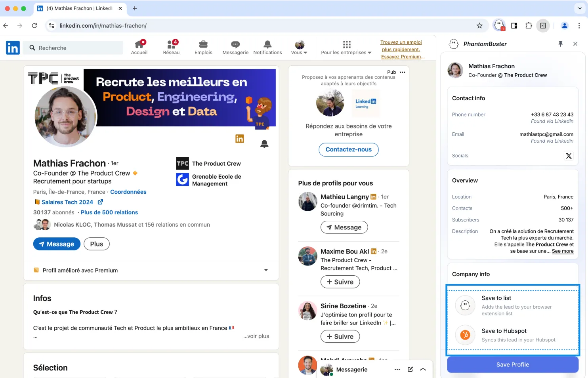Open the ad options menu on the Pub card

(x=403, y=72)
